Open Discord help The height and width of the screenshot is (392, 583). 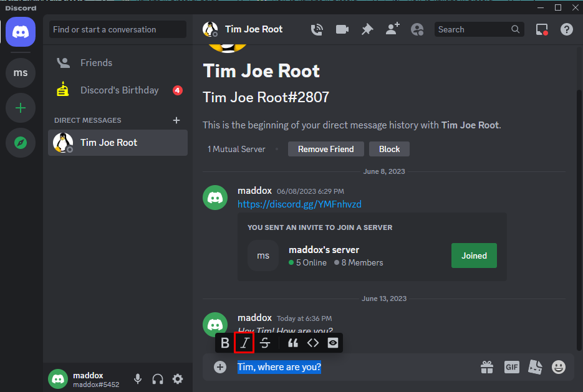pos(567,29)
